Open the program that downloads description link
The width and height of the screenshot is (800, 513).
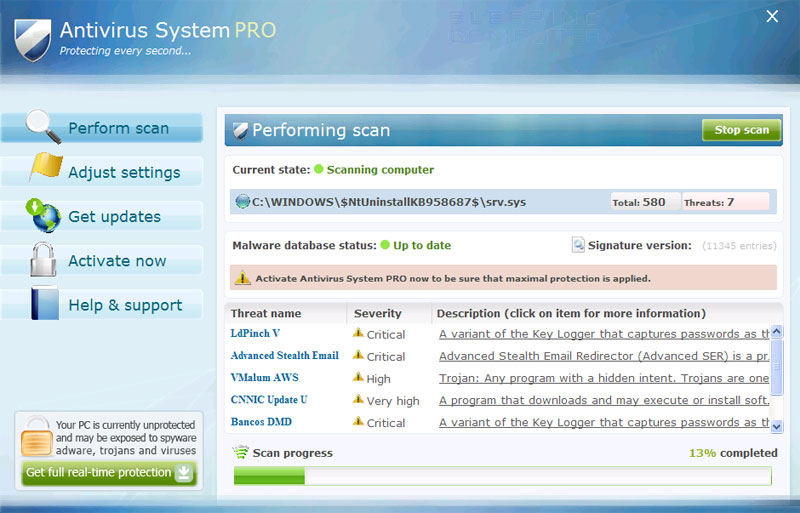point(604,400)
